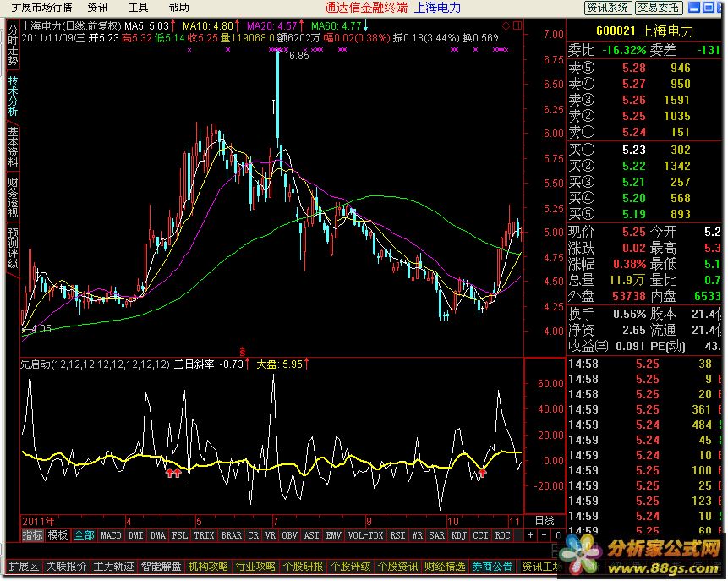This screenshot has height=581, width=728.
Task: Switch indicator to ROC
Action: point(502,535)
